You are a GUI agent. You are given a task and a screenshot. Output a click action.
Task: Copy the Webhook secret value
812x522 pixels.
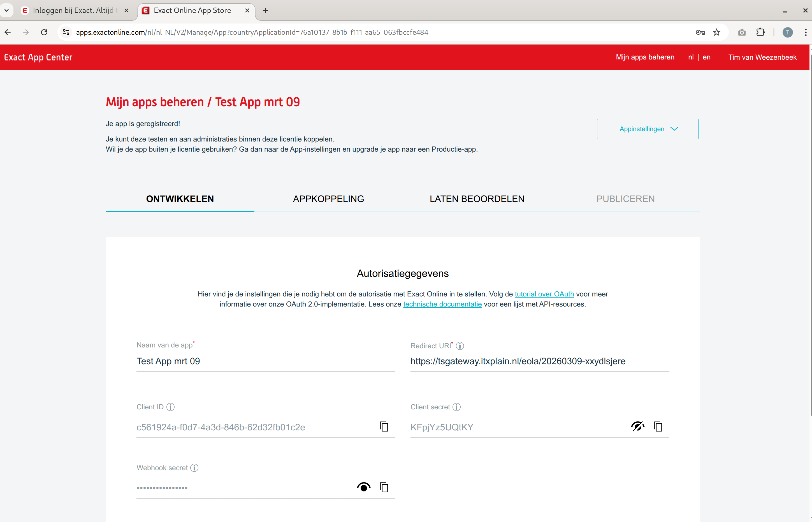click(x=384, y=488)
